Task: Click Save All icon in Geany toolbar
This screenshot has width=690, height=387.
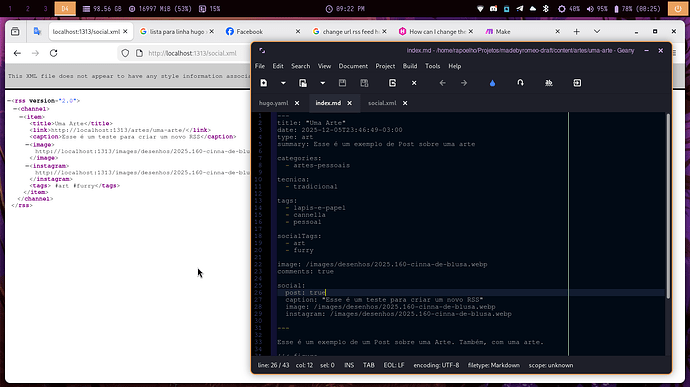Action: [x=364, y=83]
